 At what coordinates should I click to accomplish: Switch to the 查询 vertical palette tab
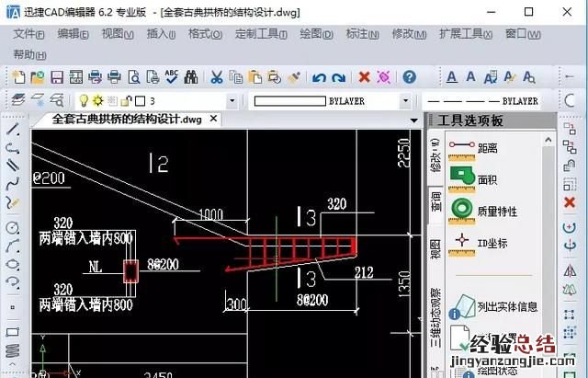[435, 201]
